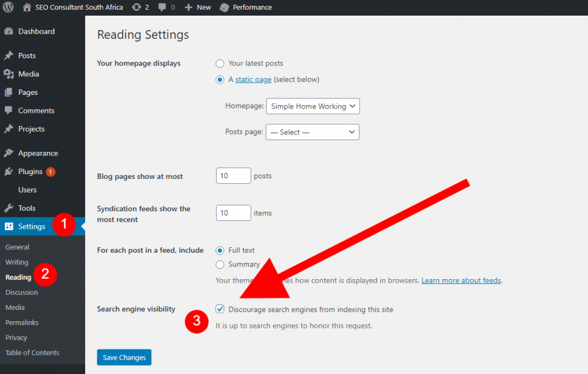Click the Save Changes button
The width and height of the screenshot is (588, 374).
(x=124, y=357)
